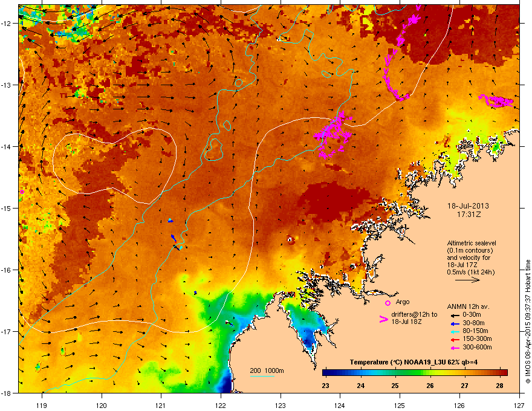Click the '80-150m' depth legend label
The height and width of the screenshot is (411, 532).
pyautogui.click(x=475, y=331)
